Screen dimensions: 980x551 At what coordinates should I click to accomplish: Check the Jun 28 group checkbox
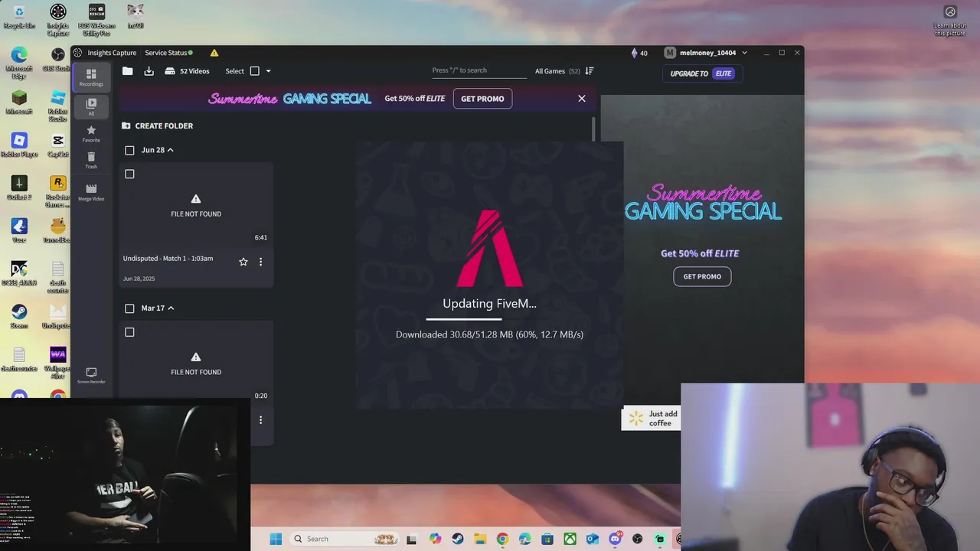[x=129, y=150]
